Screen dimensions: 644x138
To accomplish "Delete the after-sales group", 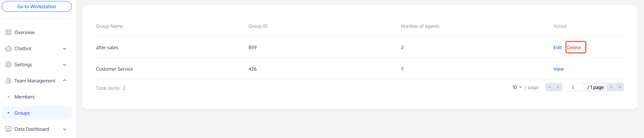I will coord(574,48).
